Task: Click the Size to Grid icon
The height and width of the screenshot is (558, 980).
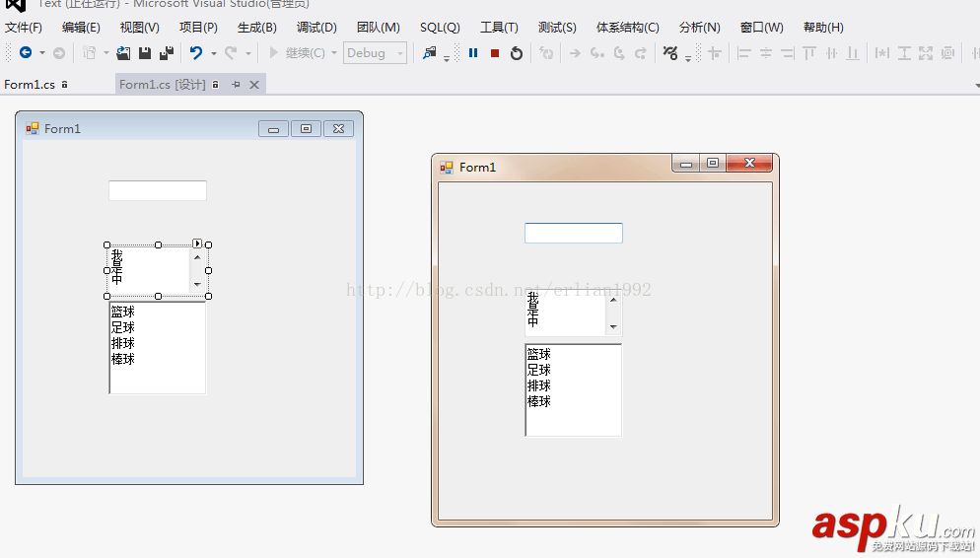Action: click(947, 53)
